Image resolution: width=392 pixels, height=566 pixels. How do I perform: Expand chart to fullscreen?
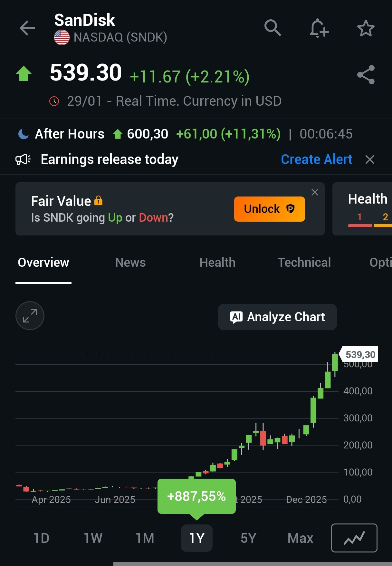coord(30,316)
